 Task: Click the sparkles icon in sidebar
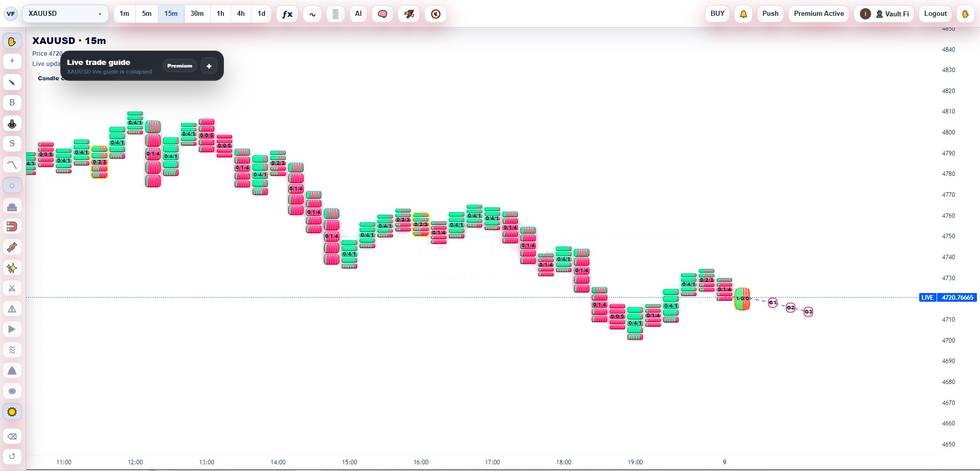[12, 268]
